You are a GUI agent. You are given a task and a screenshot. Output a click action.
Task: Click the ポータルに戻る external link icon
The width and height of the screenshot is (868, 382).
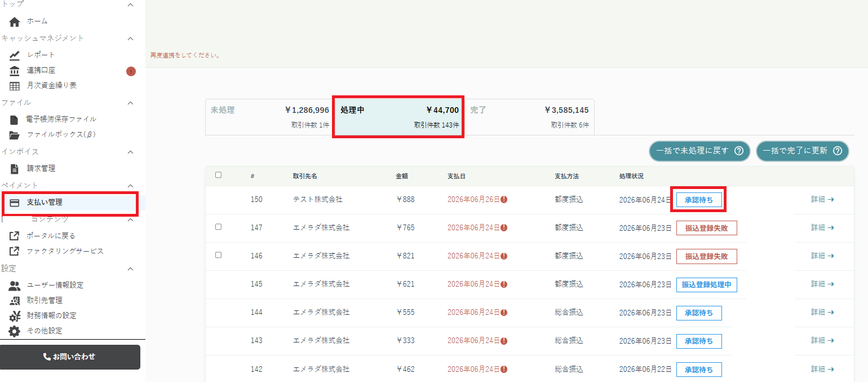pos(15,236)
